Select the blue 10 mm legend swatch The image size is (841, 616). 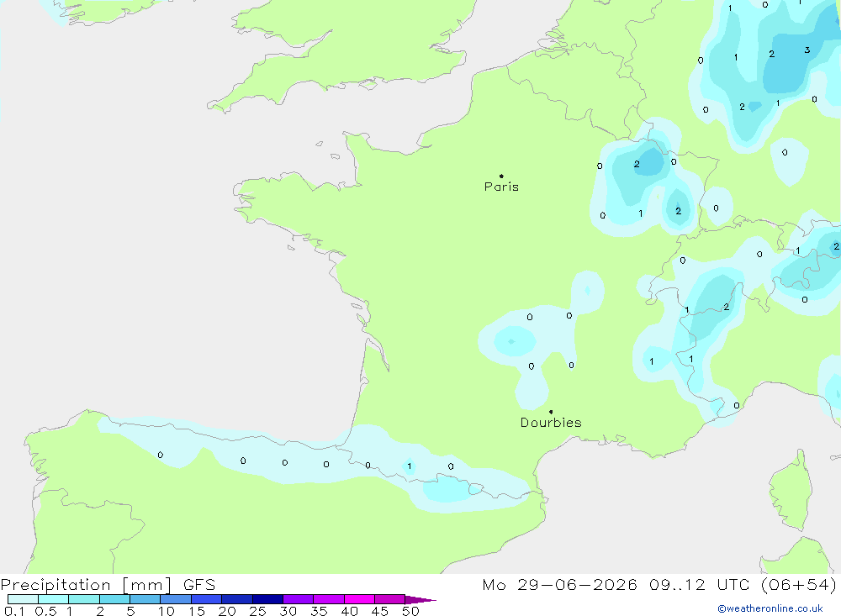click(176, 599)
